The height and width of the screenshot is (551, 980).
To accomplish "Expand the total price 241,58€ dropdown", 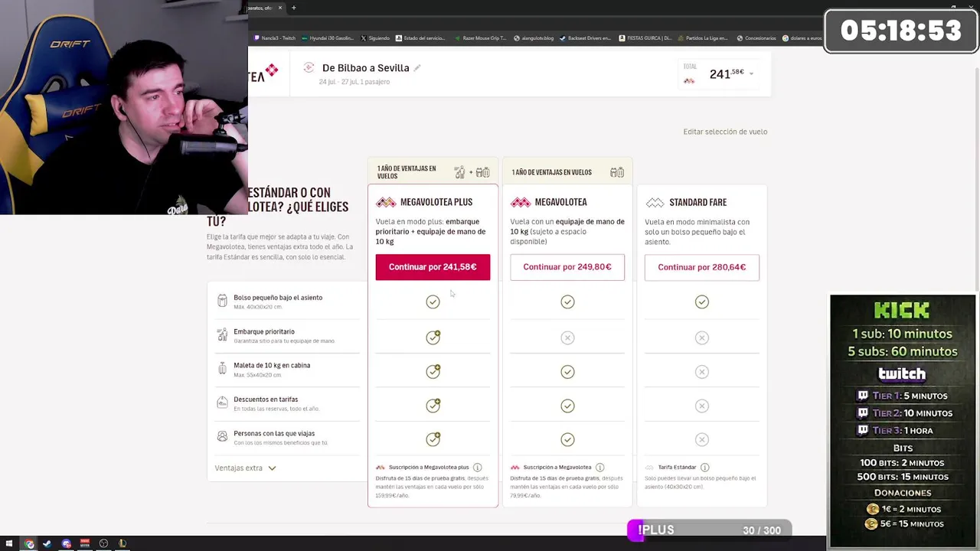I will (x=751, y=74).
